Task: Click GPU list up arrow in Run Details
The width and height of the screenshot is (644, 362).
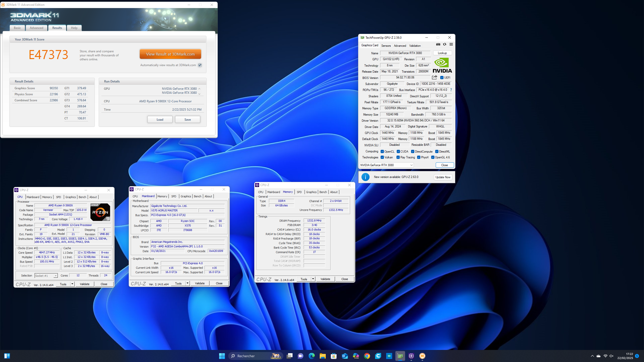Action: coord(199,89)
